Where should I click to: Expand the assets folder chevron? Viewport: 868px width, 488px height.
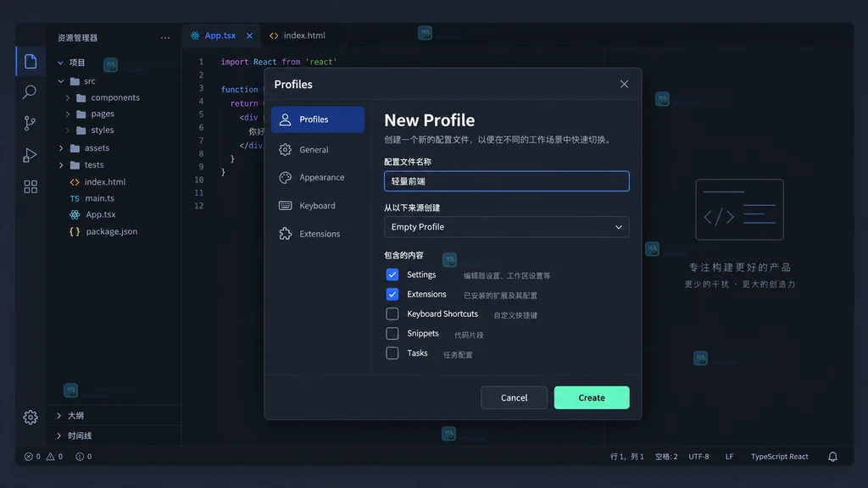[61, 147]
